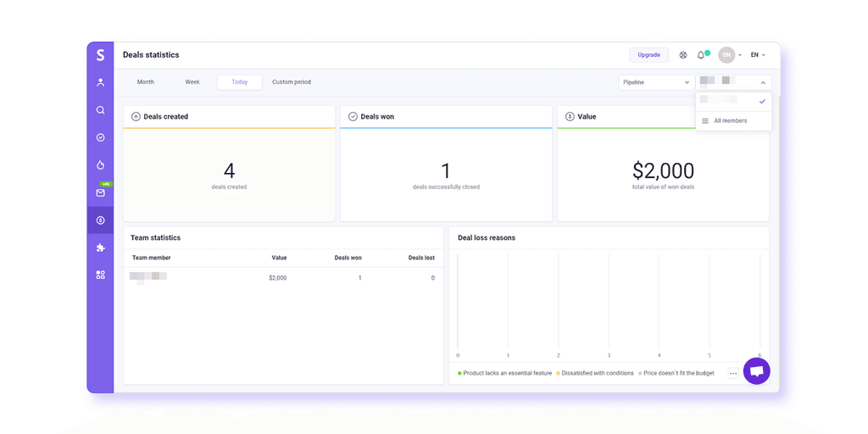The width and height of the screenshot is (868, 434).
Task: Click the Deals won check icon
Action: click(353, 117)
